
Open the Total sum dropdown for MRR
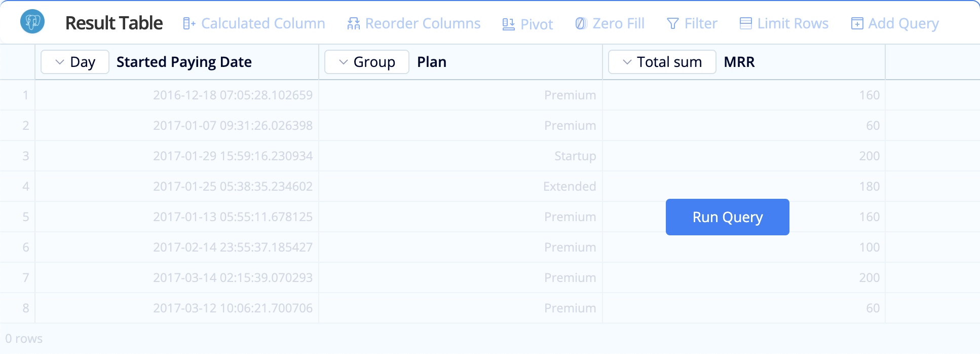(662, 61)
